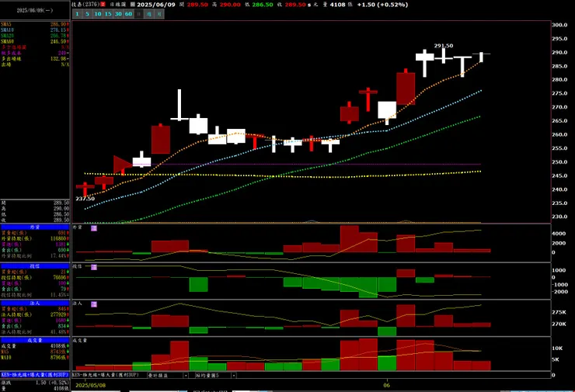Open the purple settings icon in 外資 panel
The width and height of the screenshot is (575, 392).
[x=94, y=228]
